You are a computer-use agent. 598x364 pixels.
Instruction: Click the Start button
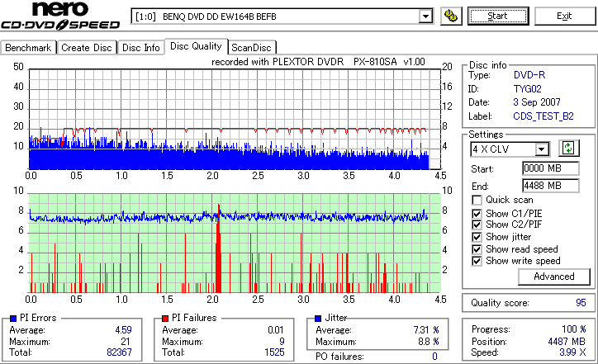pos(498,16)
